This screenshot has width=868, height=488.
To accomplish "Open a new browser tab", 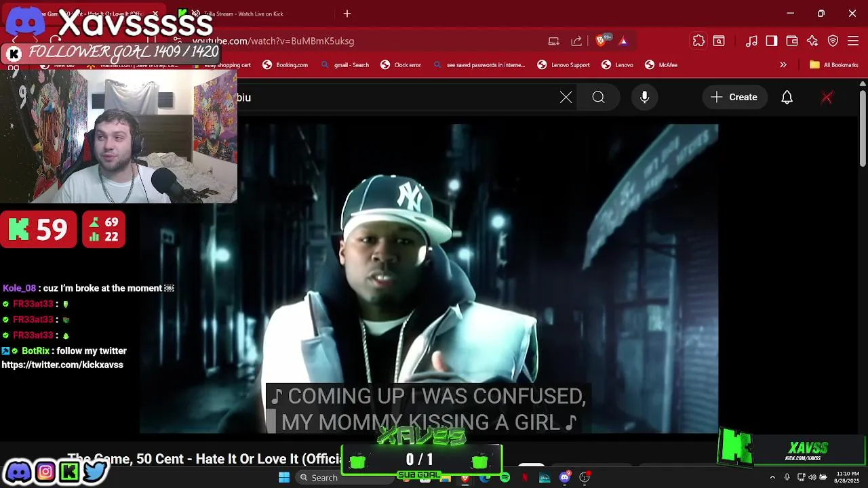I will point(347,14).
